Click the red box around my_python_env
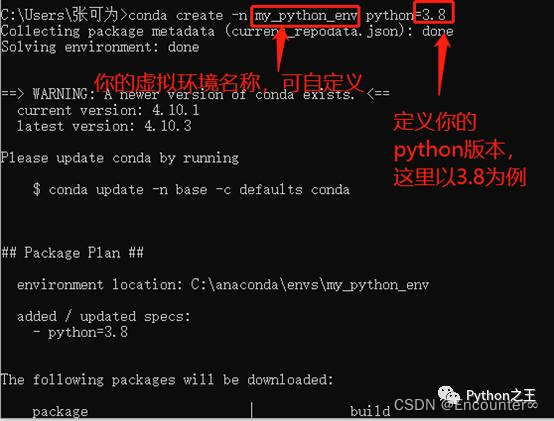 tap(305, 16)
